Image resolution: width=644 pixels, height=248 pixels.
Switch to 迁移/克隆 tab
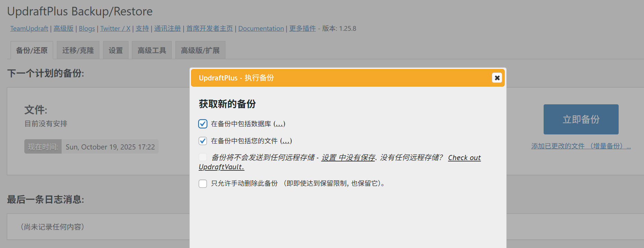pos(78,50)
